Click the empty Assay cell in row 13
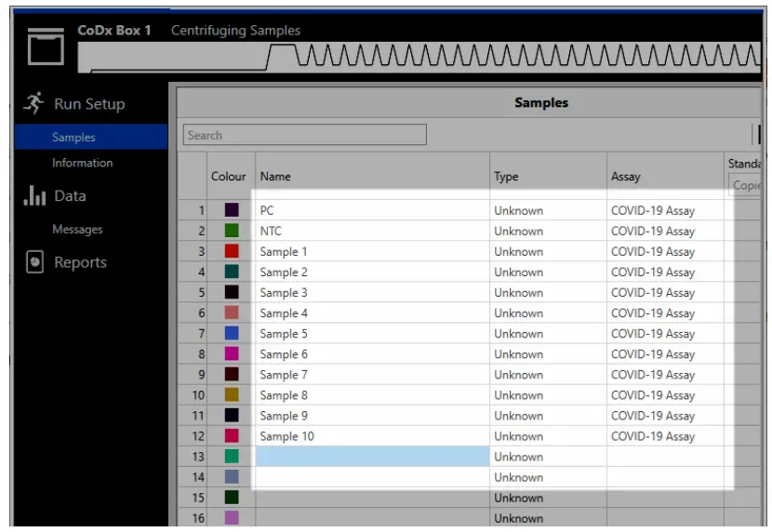 coord(665,457)
